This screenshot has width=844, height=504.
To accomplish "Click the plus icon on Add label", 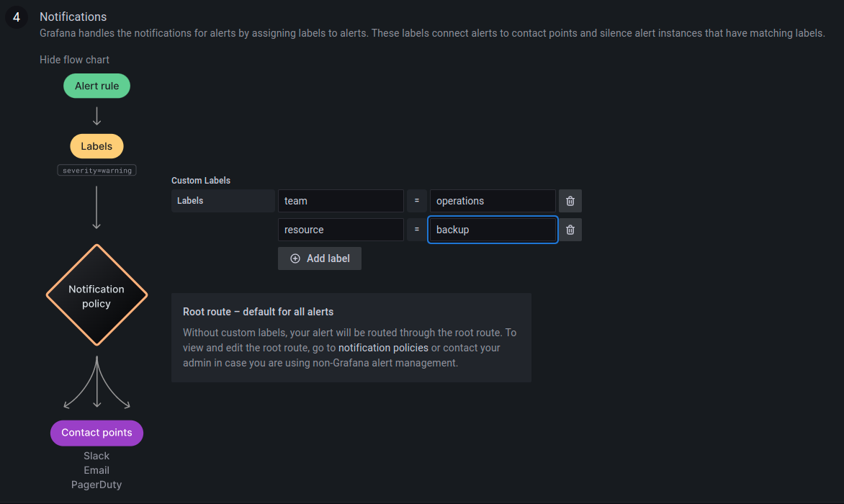I will (x=295, y=258).
